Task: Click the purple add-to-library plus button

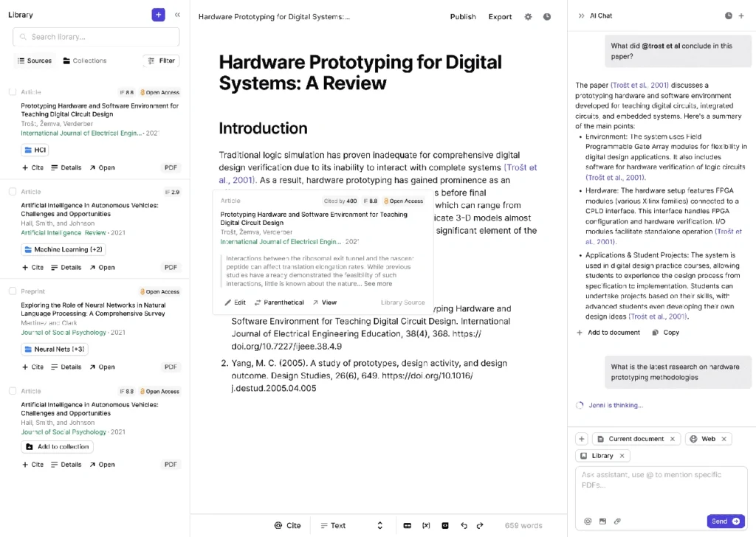Action: point(158,15)
